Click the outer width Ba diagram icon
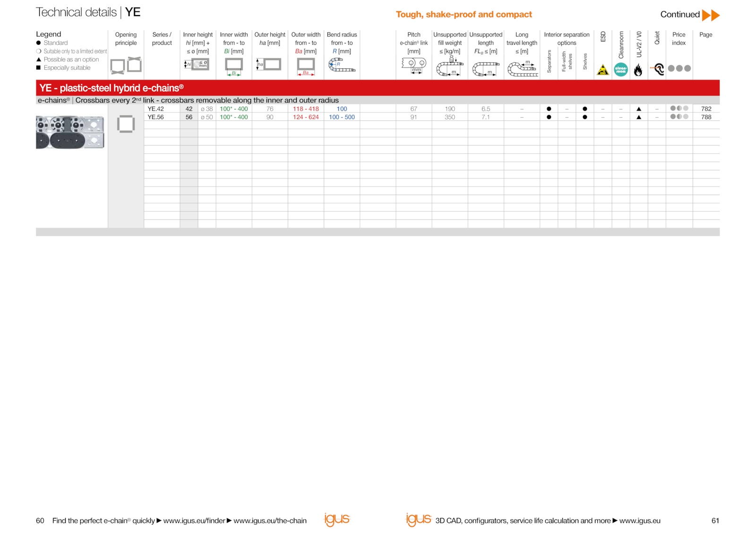The height and width of the screenshot is (534, 756). pyautogui.click(x=306, y=67)
